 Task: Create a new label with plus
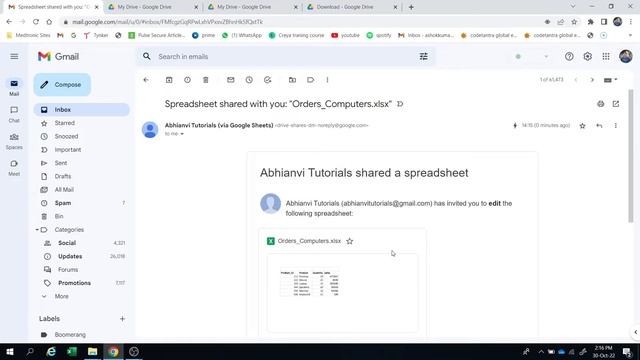122,319
